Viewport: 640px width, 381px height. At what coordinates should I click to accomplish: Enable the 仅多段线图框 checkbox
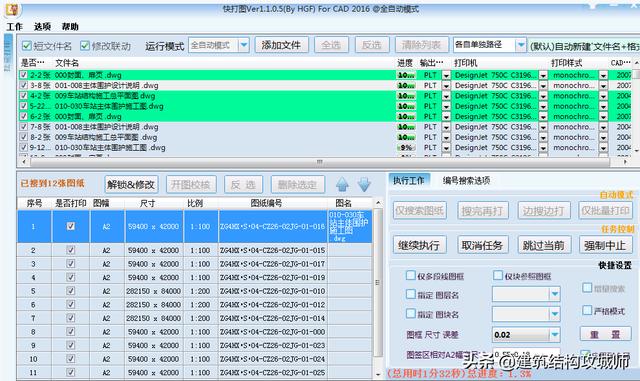click(x=411, y=275)
